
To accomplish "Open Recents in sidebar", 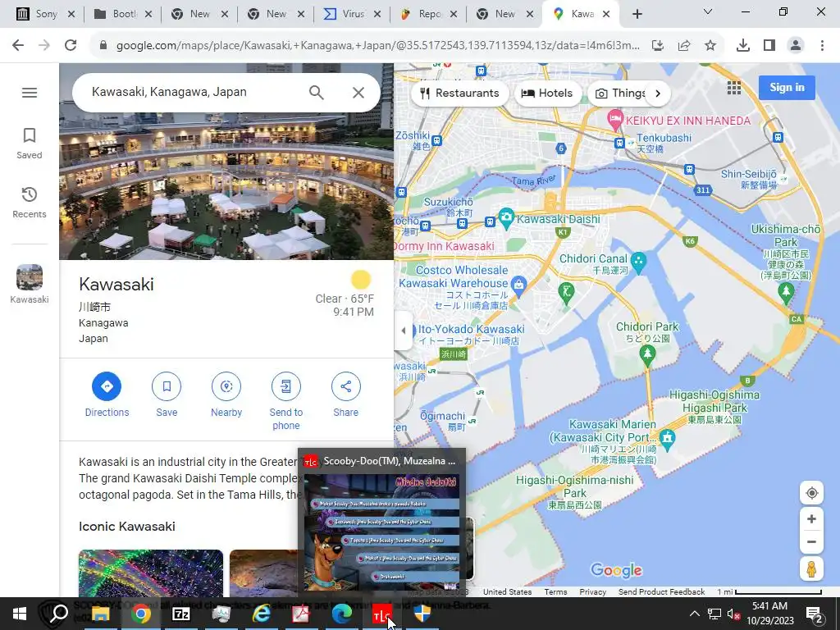I will [x=29, y=202].
